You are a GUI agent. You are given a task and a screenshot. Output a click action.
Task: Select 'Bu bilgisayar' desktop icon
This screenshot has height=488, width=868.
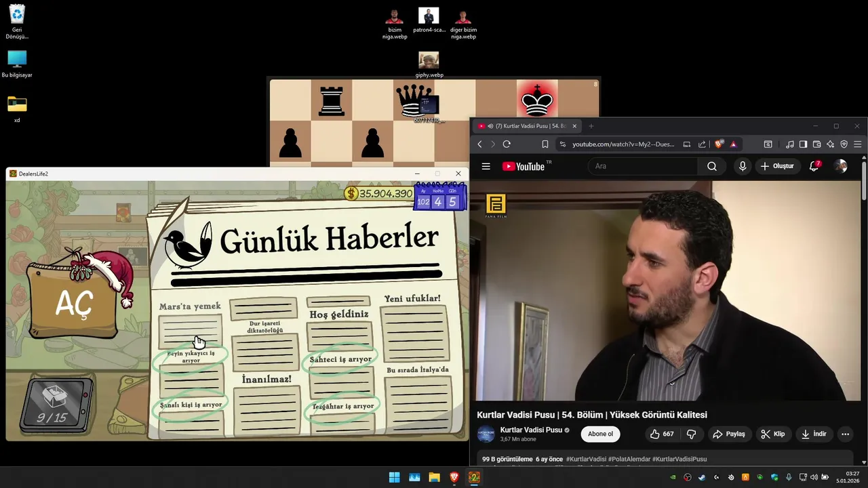point(17,64)
